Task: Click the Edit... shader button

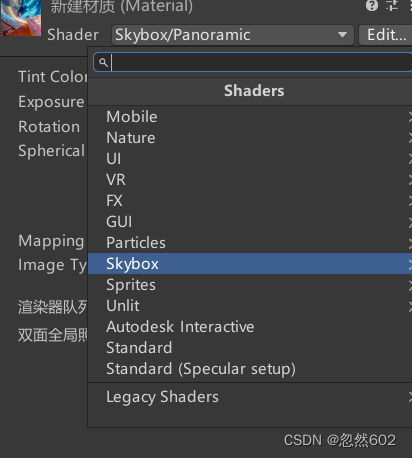Action: [x=386, y=35]
